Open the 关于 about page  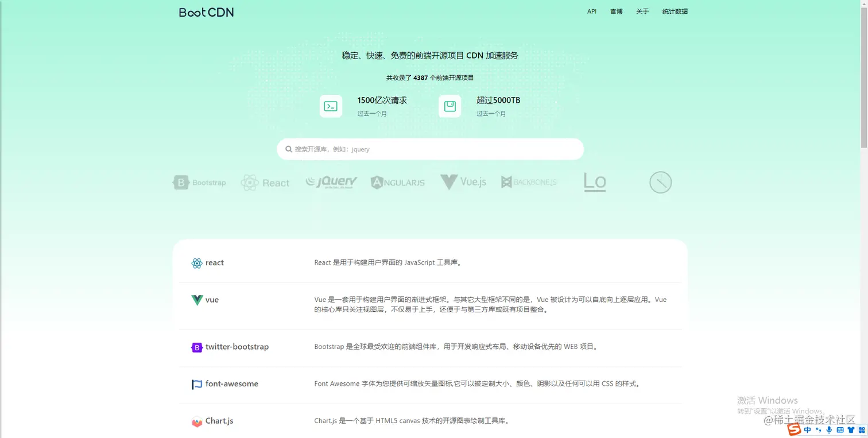pyautogui.click(x=642, y=11)
